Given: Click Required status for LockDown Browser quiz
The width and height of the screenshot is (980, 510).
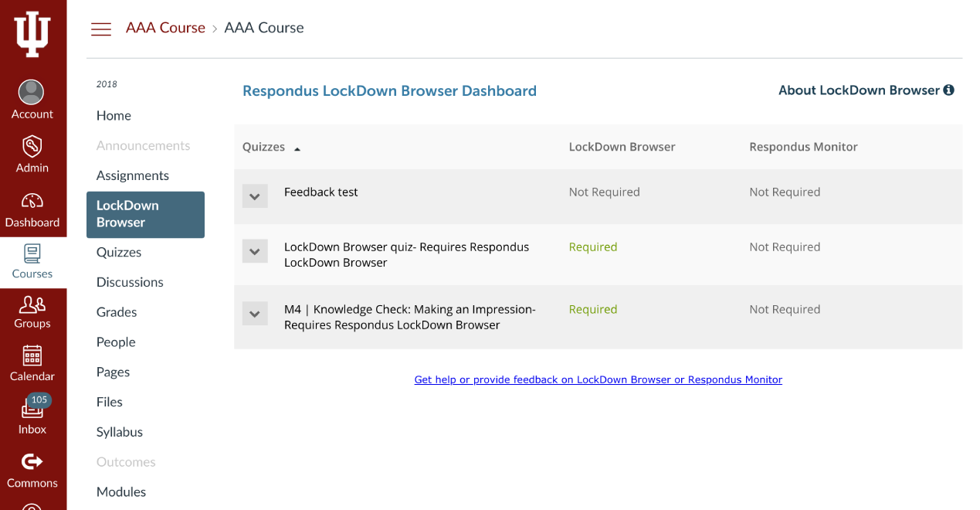Looking at the screenshot, I should [593, 247].
